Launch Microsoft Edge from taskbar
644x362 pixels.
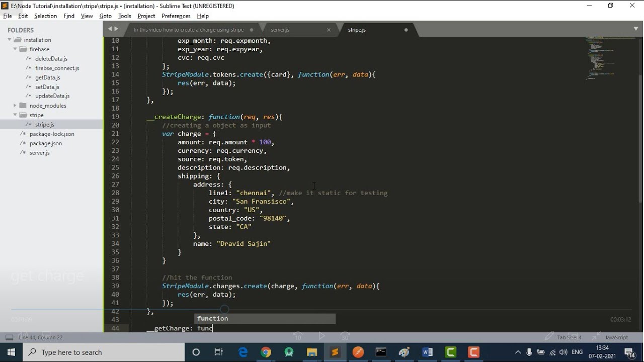[243, 352]
